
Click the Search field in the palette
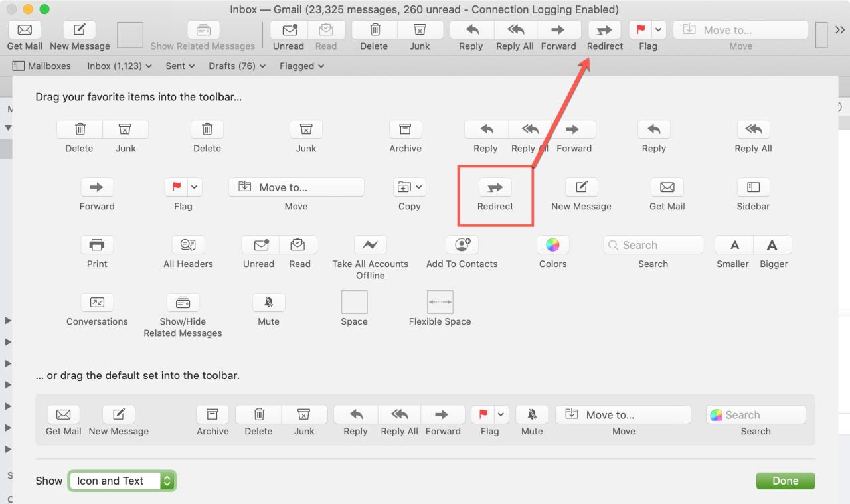(x=653, y=245)
